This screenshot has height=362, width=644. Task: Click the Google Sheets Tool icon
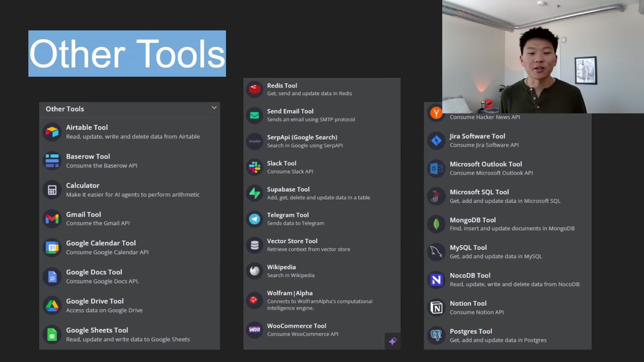click(x=52, y=335)
